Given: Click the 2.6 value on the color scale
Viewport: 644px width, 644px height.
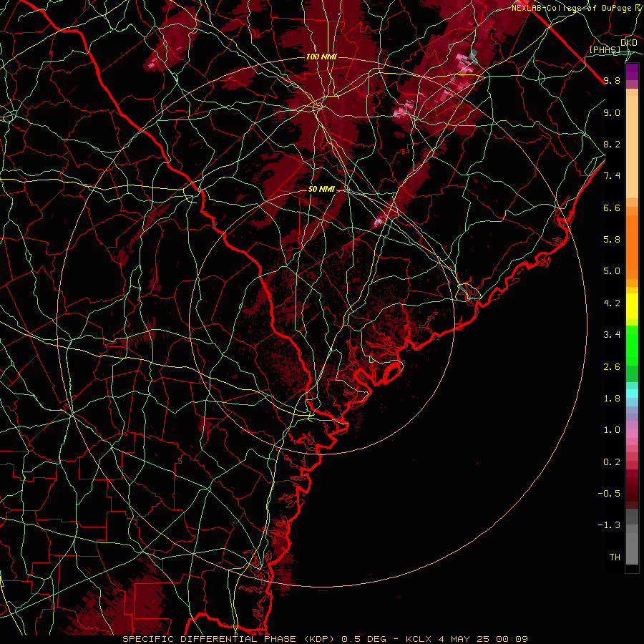Looking at the screenshot, I should pyautogui.click(x=612, y=367).
